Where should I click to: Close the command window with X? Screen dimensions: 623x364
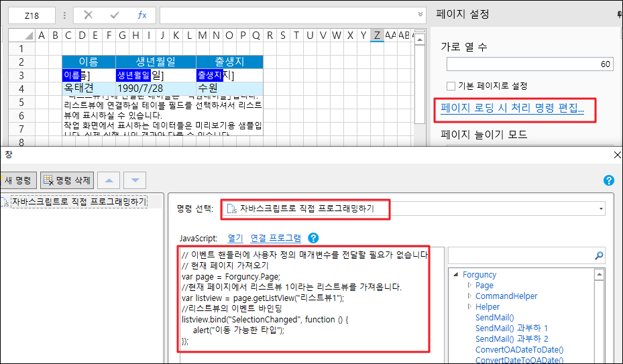[x=618, y=155]
